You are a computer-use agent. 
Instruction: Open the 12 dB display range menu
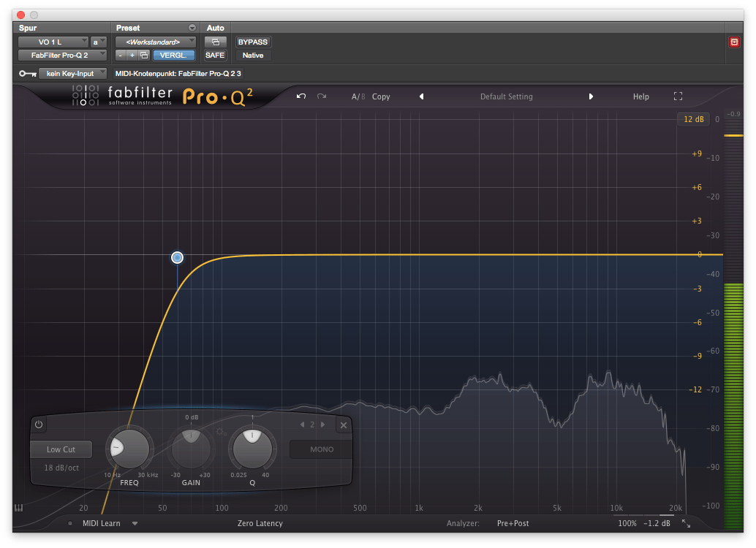click(x=693, y=119)
